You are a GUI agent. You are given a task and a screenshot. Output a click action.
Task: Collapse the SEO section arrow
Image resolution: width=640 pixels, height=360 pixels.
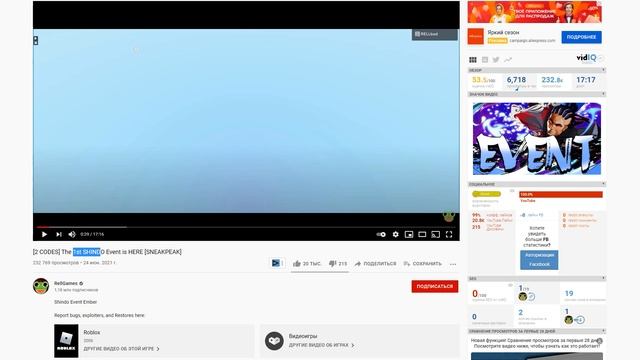pos(603,278)
